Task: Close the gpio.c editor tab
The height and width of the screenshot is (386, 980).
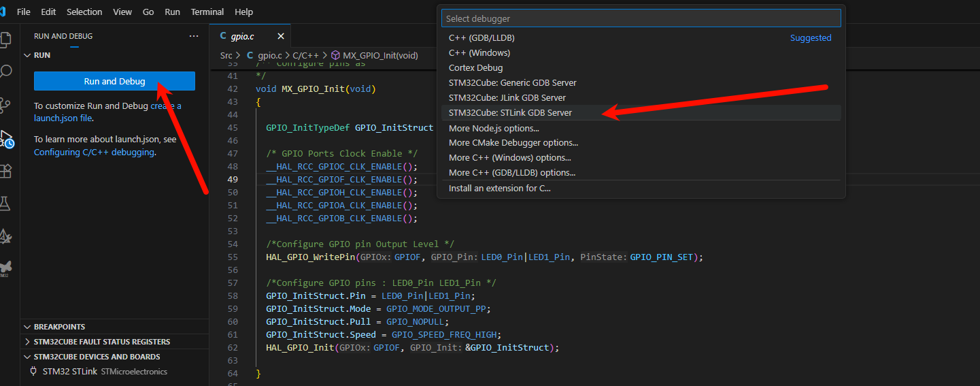Action: coord(281,37)
